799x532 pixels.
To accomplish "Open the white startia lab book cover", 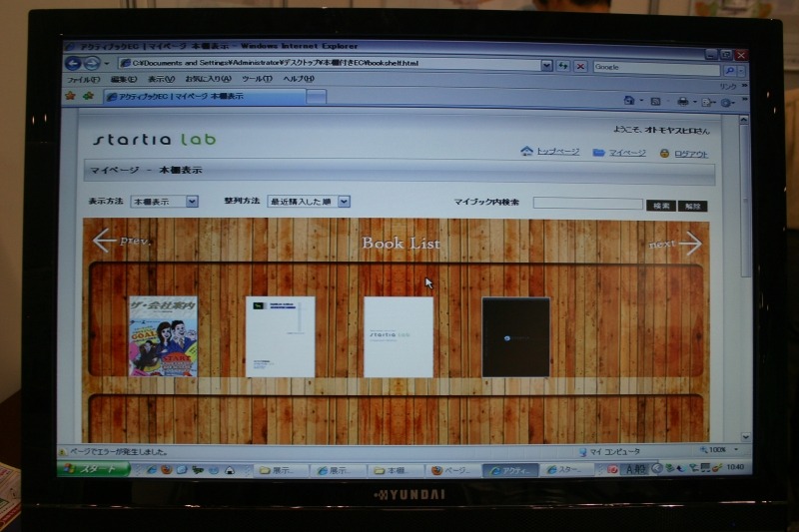I will pos(398,337).
